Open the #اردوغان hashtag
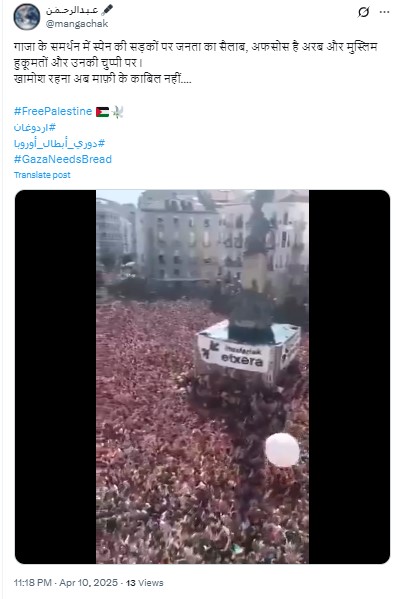Viewport: 401px width, 599px height. (35, 127)
